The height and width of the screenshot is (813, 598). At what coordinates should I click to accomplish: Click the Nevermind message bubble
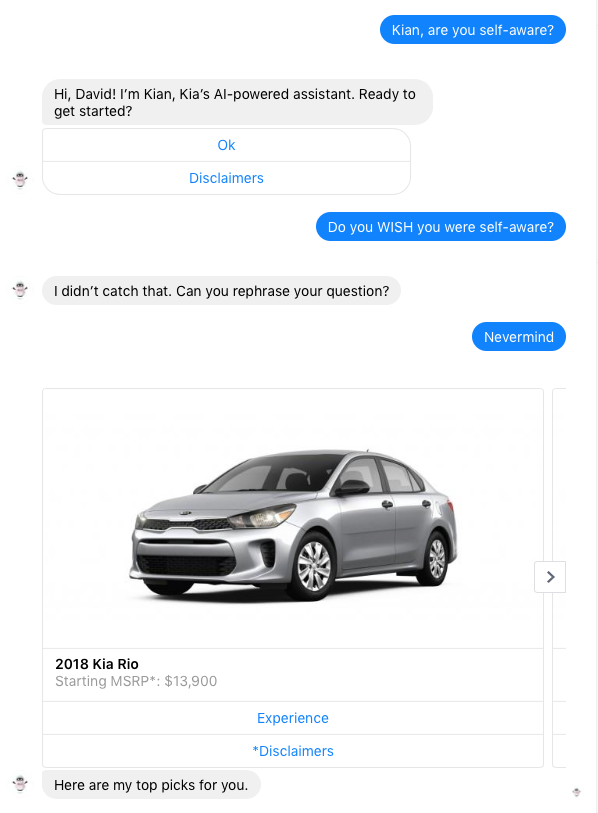click(x=519, y=337)
